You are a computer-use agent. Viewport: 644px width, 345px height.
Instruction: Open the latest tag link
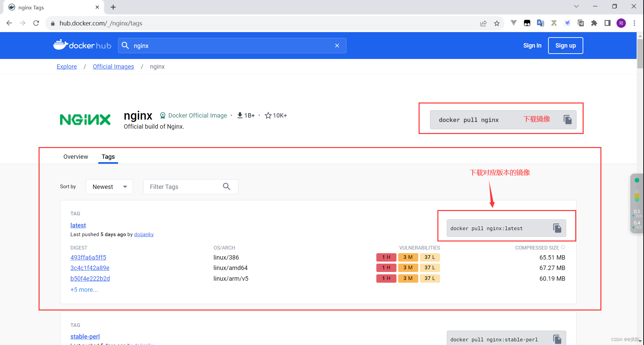click(78, 225)
